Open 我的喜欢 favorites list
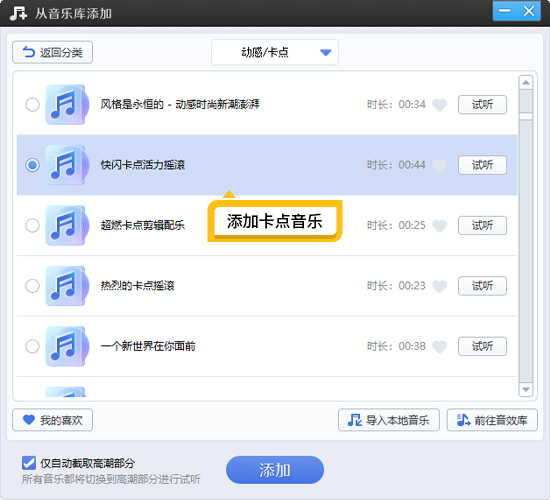The width and height of the screenshot is (550, 500). tap(53, 420)
